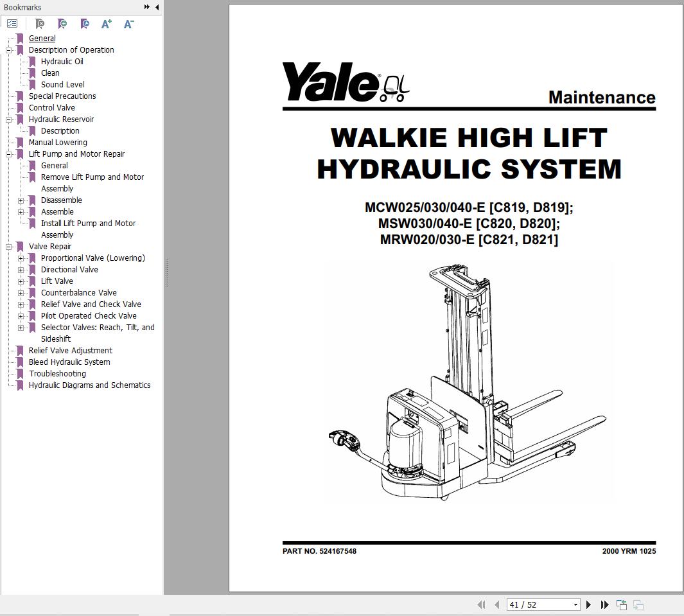Viewport: 684px width, 616px height.
Task: Click the add new bookmark icon
Action: (62, 24)
